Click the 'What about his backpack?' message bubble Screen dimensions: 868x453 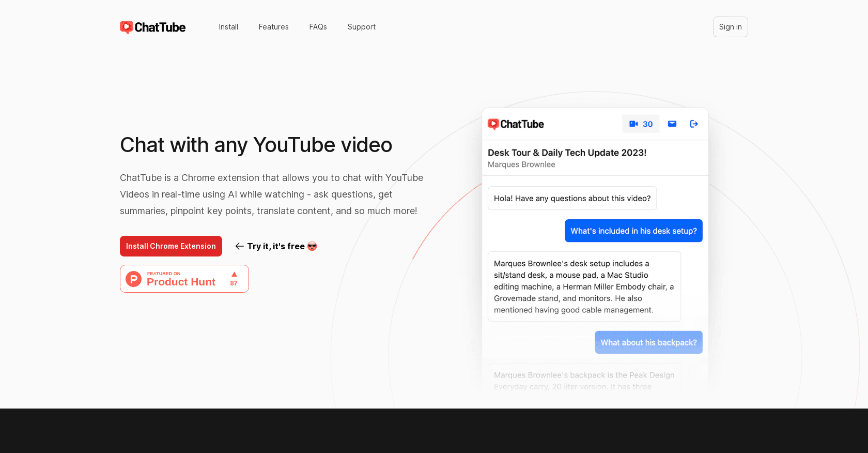point(649,342)
